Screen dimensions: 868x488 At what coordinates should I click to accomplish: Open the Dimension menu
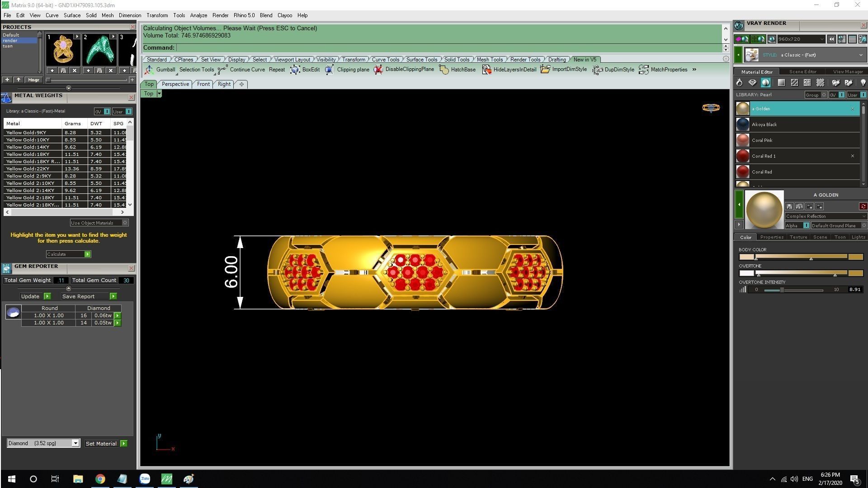[130, 15]
